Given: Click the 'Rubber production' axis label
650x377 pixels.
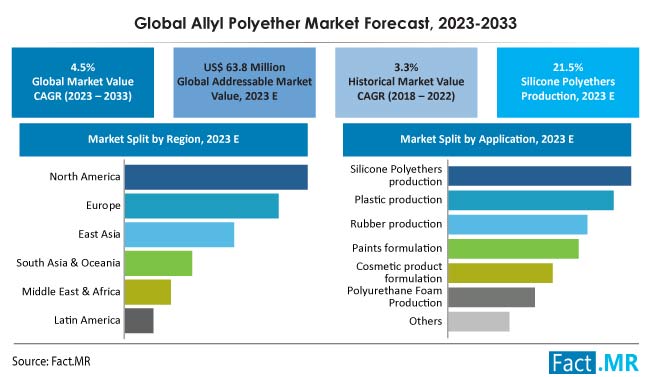Looking at the screenshot, I should tap(396, 224).
